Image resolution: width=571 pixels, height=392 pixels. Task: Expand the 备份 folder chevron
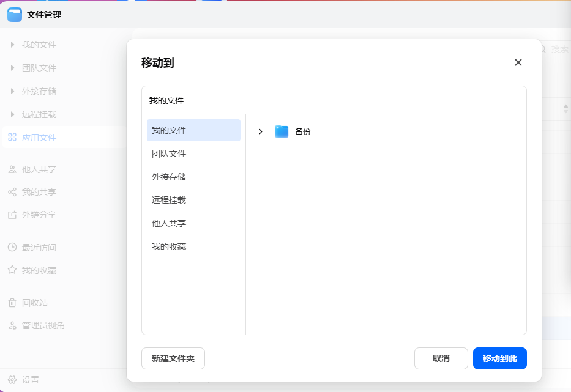point(261,131)
